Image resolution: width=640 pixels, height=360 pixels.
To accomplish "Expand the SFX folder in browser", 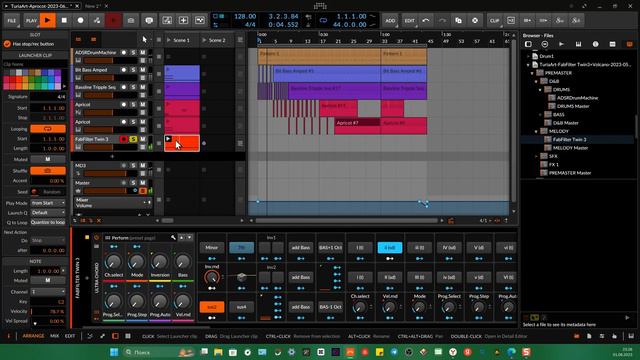I will pos(536,156).
